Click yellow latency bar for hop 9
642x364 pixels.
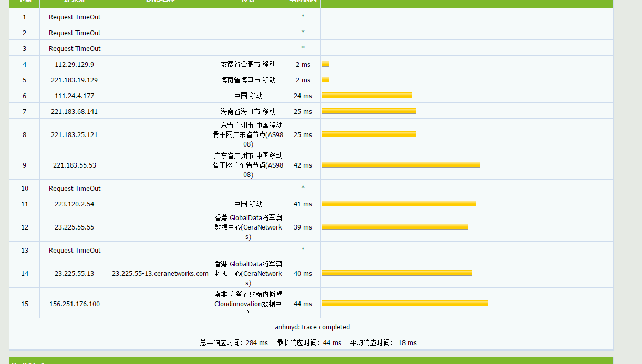pyautogui.click(x=401, y=165)
